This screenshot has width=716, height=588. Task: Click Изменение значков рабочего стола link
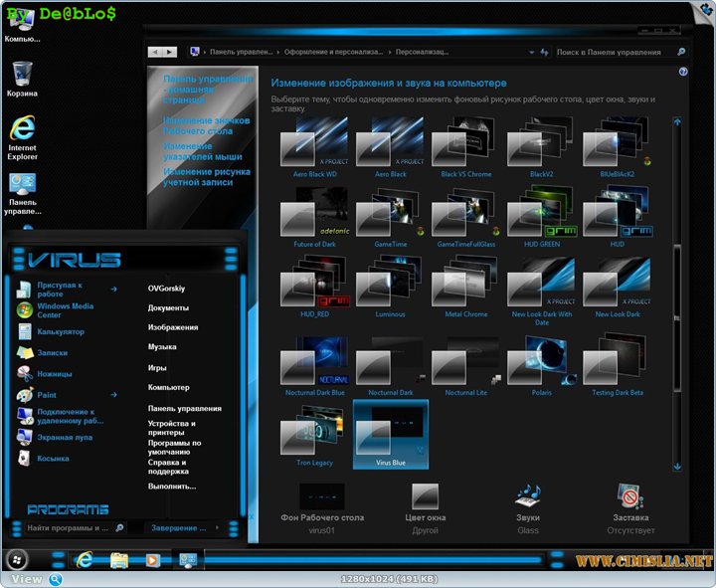point(206,125)
